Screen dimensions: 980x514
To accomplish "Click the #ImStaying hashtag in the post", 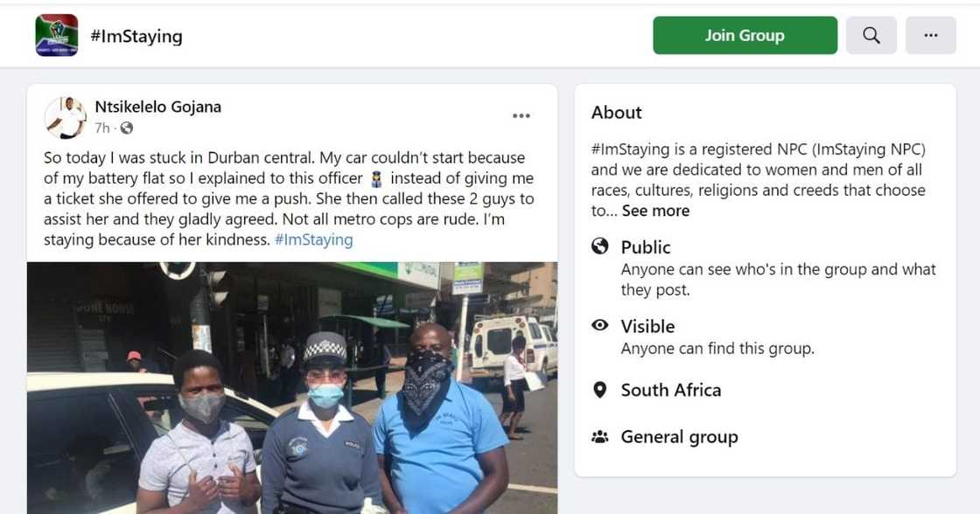I will tap(313, 240).
